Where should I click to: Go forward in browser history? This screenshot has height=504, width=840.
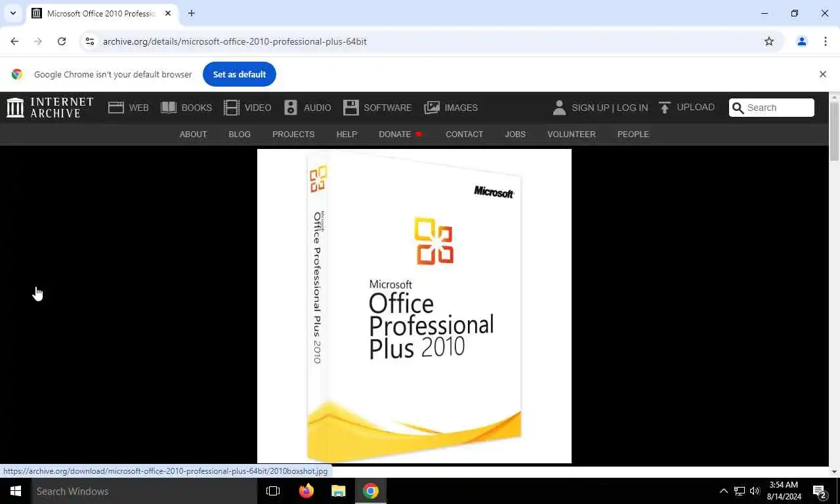coord(38,41)
